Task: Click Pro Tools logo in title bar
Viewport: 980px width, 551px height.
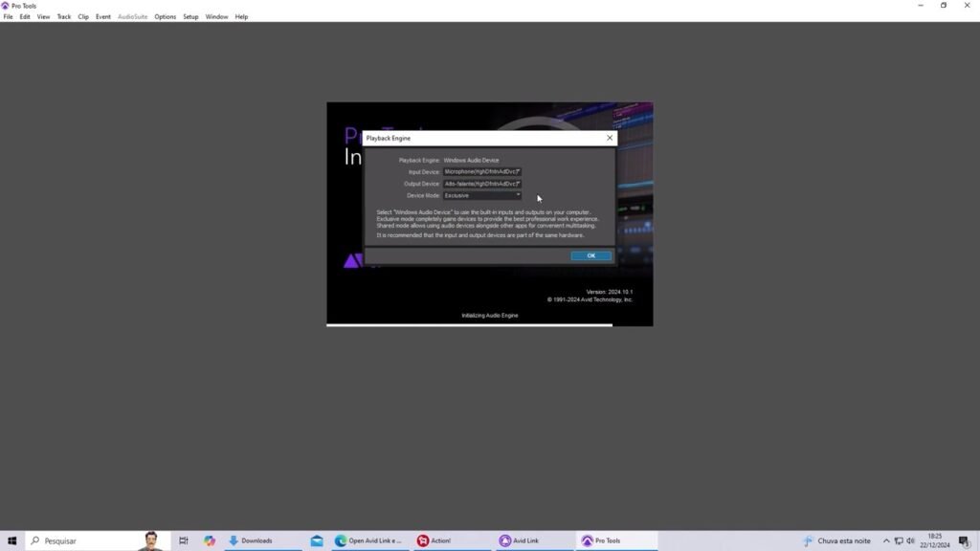Action: click(5, 6)
